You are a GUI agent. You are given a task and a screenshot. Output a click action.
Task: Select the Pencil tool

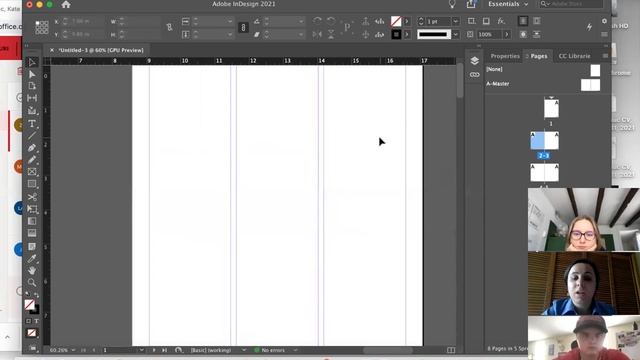32,160
